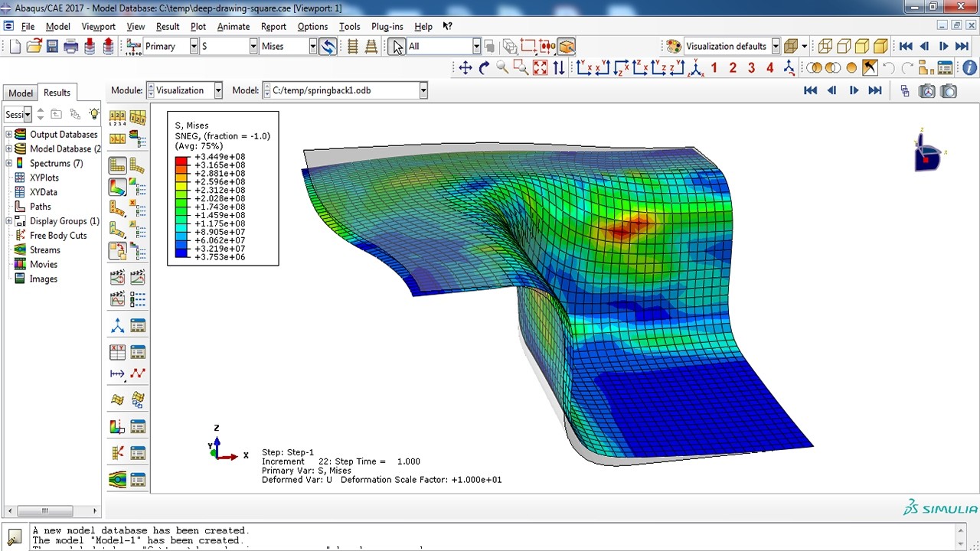
Task: Open the Animate menu
Action: 234,26
